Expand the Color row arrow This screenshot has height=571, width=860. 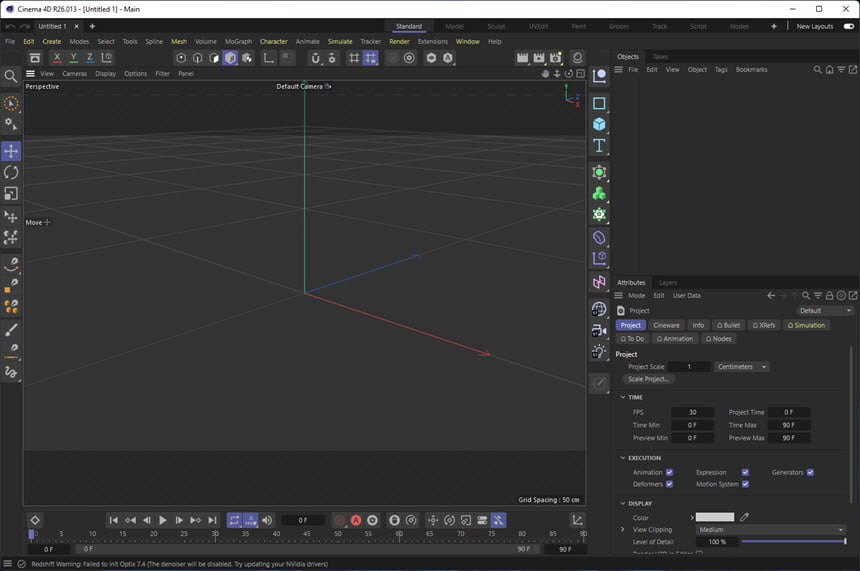coord(692,517)
